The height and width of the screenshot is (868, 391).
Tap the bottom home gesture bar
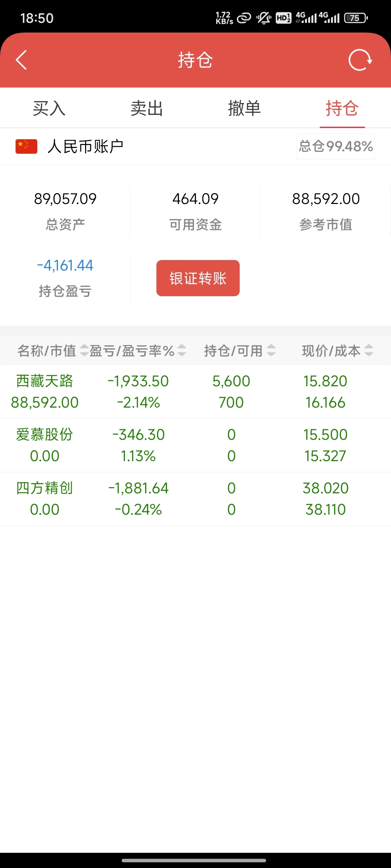[194, 860]
